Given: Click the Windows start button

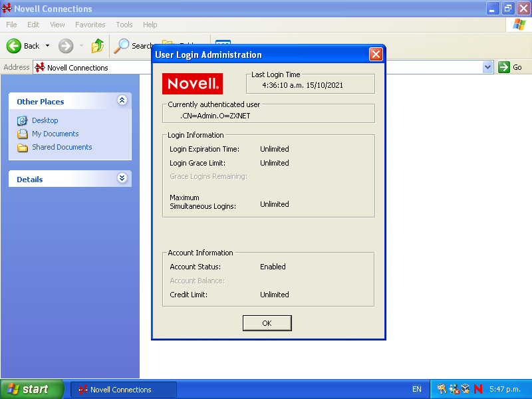Looking at the screenshot, I should [x=31, y=389].
